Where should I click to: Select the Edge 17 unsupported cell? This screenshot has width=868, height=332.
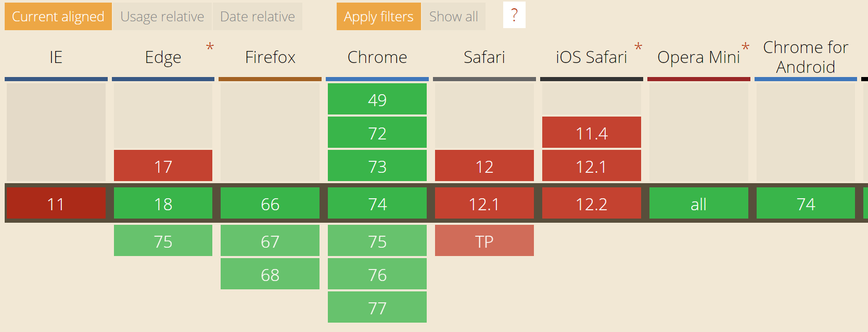point(163,165)
